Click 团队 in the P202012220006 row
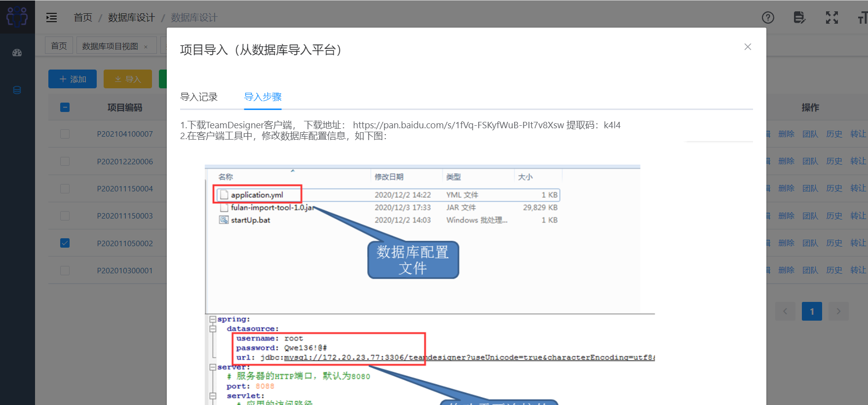Screen dimensions: 868x405 pyautogui.click(x=810, y=161)
